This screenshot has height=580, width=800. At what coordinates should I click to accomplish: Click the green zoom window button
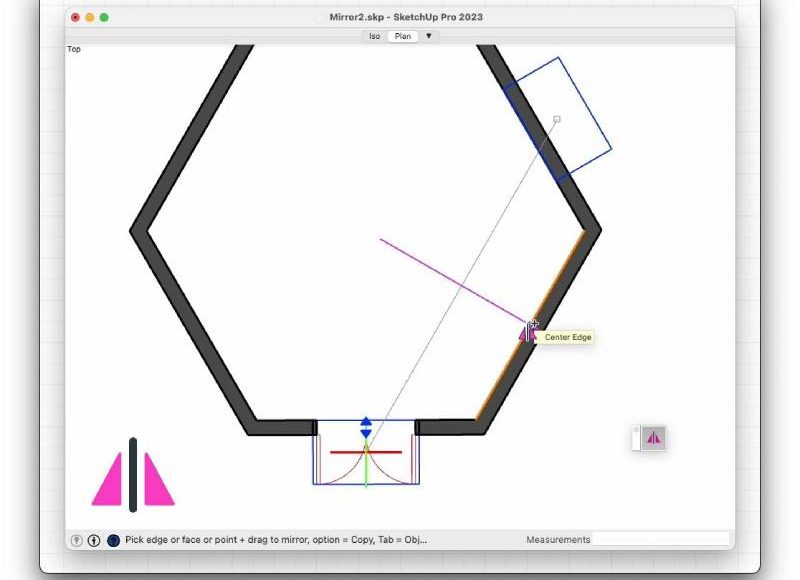pyautogui.click(x=104, y=17)
